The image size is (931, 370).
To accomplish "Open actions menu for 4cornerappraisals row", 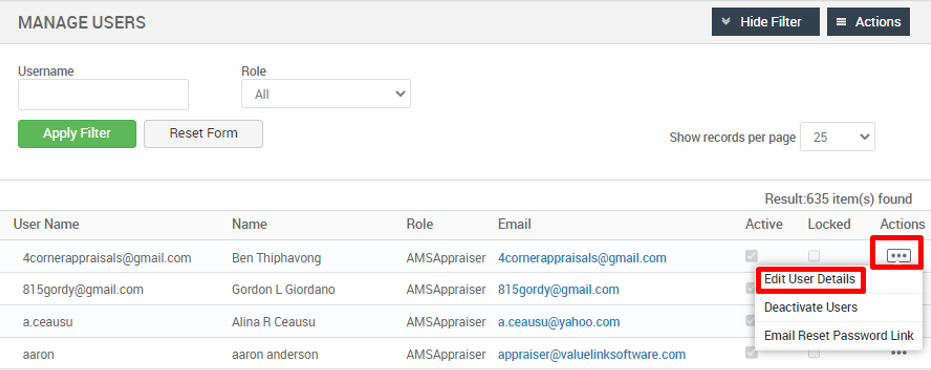I will tap(898, 255).
